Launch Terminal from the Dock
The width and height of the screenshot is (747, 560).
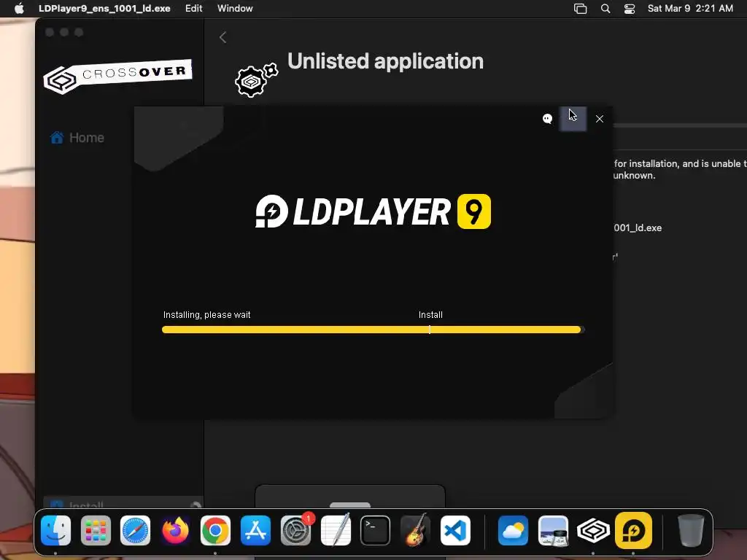pyautogui.click(x=376, y=530)
